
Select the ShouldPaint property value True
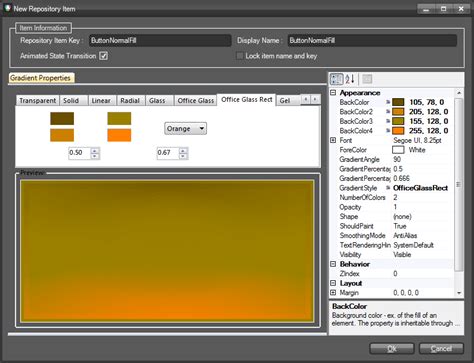pos(400,226)
